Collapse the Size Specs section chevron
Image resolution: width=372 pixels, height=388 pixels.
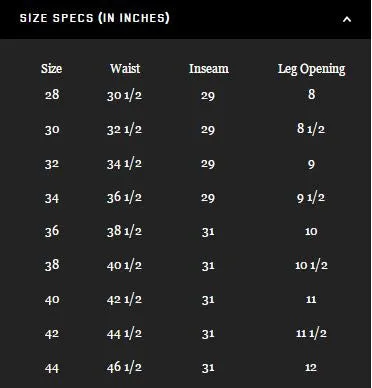[x=347, y=19]
